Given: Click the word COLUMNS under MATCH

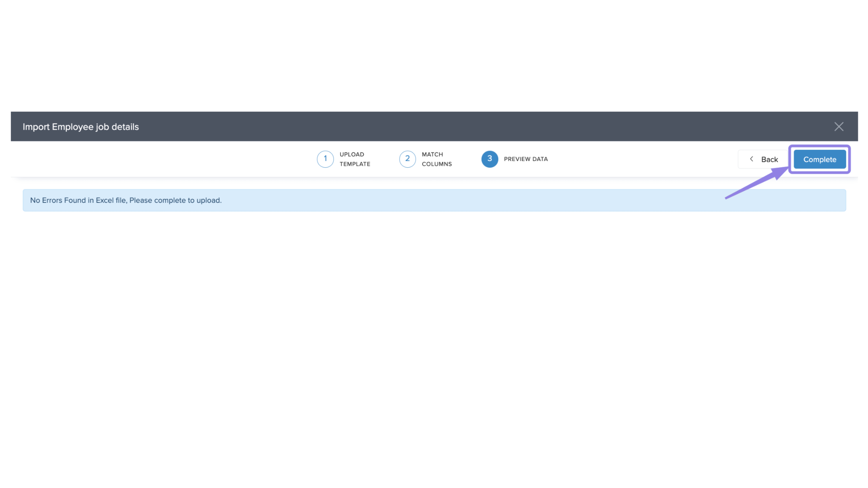Looking at the screenshot, I should [x=437, y=164].
